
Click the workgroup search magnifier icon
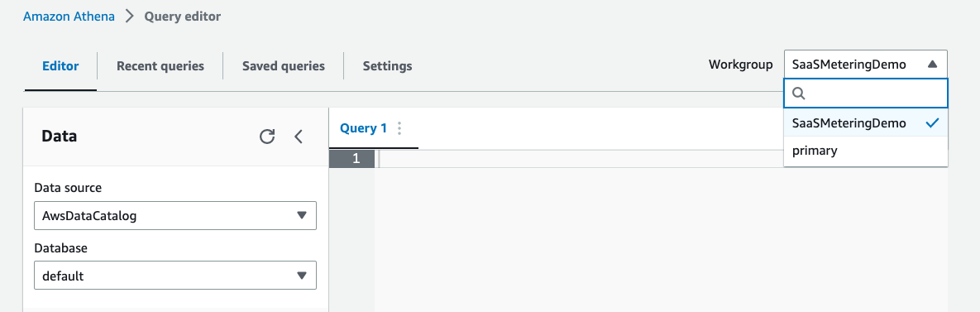pyautogui.click(x=799, y=94)
